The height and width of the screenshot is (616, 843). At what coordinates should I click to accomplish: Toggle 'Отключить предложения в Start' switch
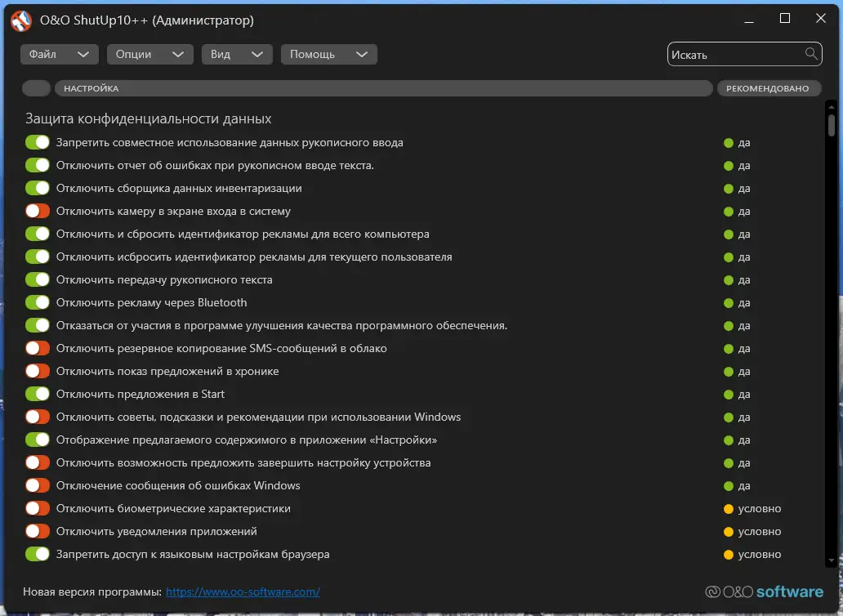click(x=38, y=395)
